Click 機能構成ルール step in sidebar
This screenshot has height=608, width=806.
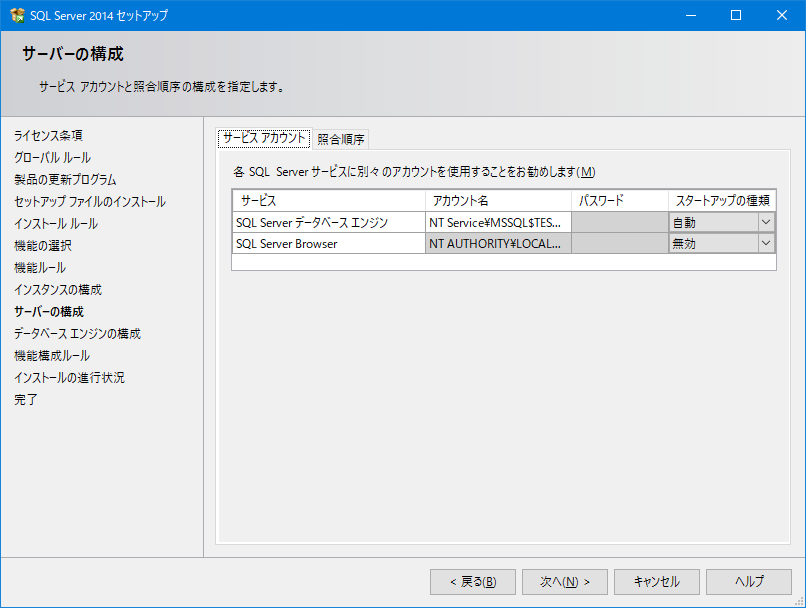pyautogui.click(x=52, y=356)
